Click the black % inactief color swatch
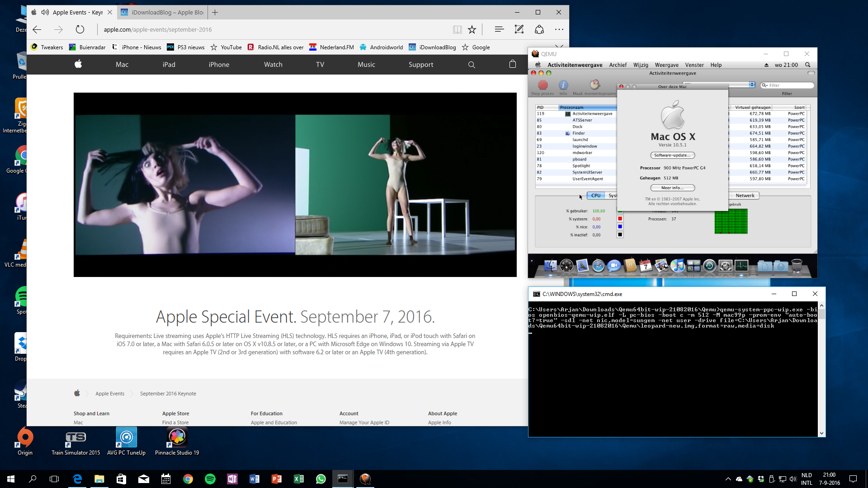868x488 pixels. click(x=620, y=235)
